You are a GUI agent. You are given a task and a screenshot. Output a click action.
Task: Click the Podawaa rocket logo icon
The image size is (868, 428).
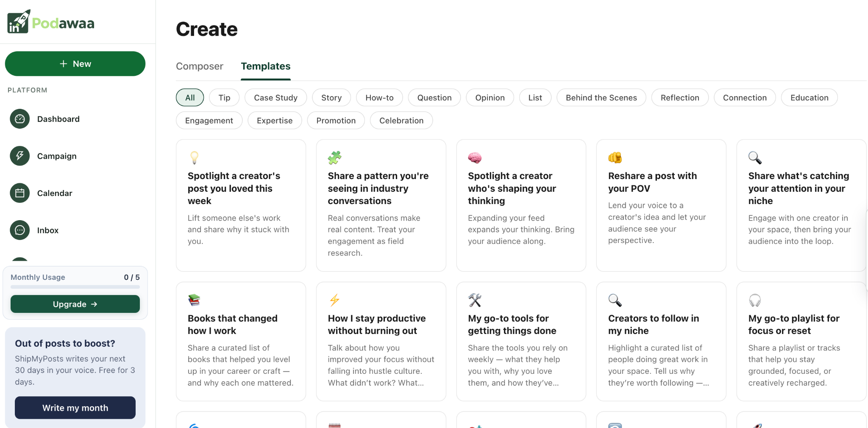point(19,22)
